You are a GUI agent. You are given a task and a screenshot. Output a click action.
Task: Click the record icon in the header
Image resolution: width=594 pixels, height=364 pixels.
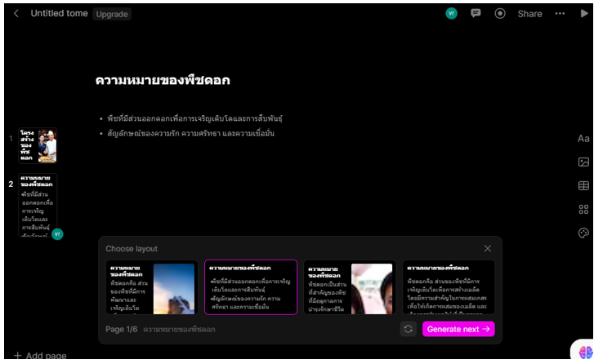coord(500,14)
